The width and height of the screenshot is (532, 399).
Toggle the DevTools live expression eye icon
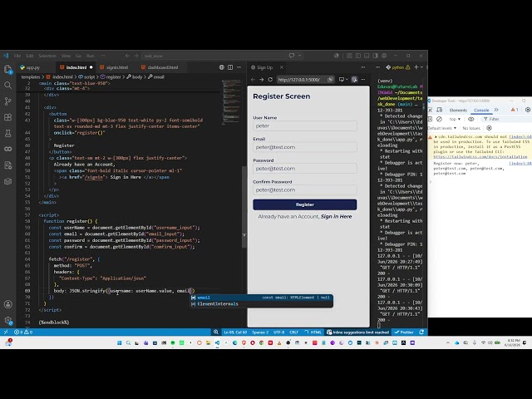point(471,119)
